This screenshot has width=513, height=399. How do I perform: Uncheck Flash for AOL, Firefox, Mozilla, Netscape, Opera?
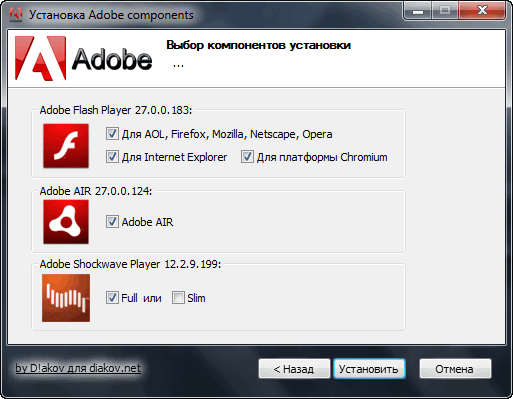(112, 134)
